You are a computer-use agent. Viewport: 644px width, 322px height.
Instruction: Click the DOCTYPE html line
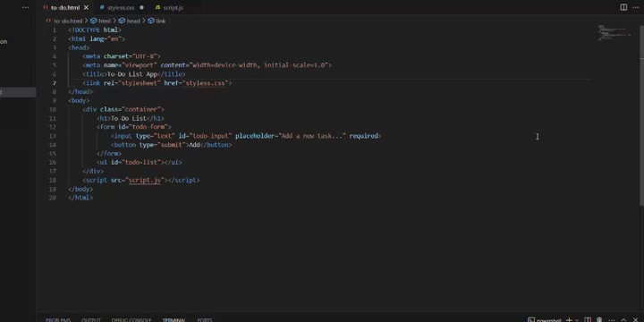point(95,30)
